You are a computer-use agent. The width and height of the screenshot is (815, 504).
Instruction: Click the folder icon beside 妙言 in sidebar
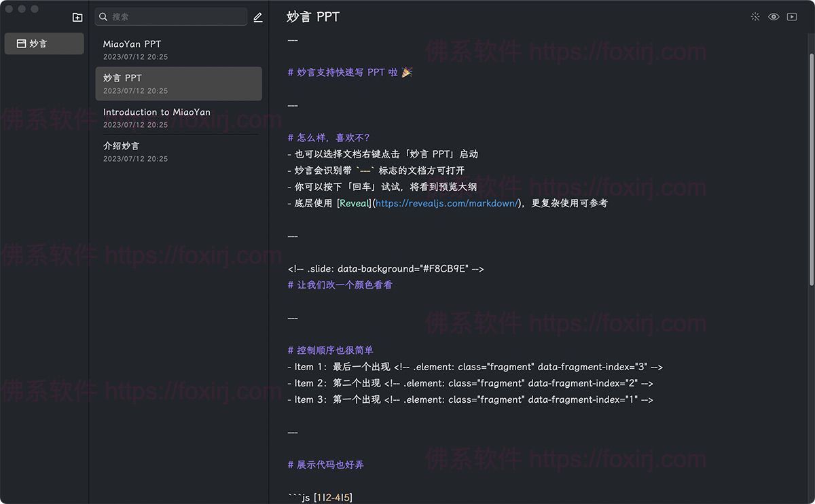pos(20,43)
